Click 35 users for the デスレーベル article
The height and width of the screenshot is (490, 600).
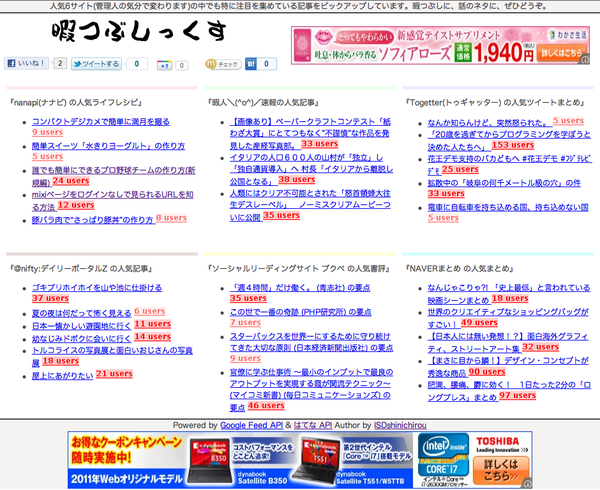[281, 215]
